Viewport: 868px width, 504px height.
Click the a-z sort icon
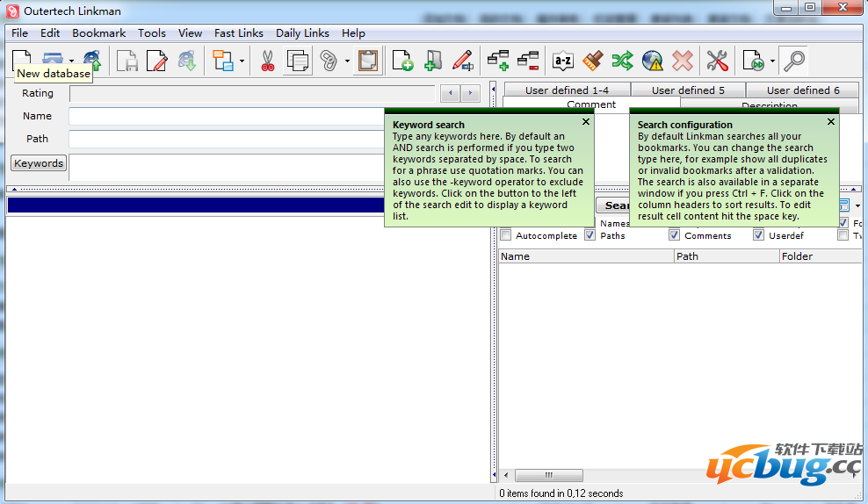pyautogui.click(x=562, y=61)
